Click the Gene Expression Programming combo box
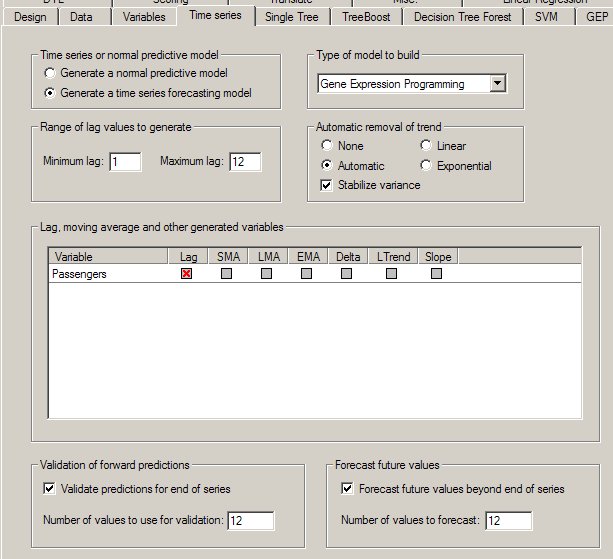Viewport: 613px width, 559px height. [412, 84]
